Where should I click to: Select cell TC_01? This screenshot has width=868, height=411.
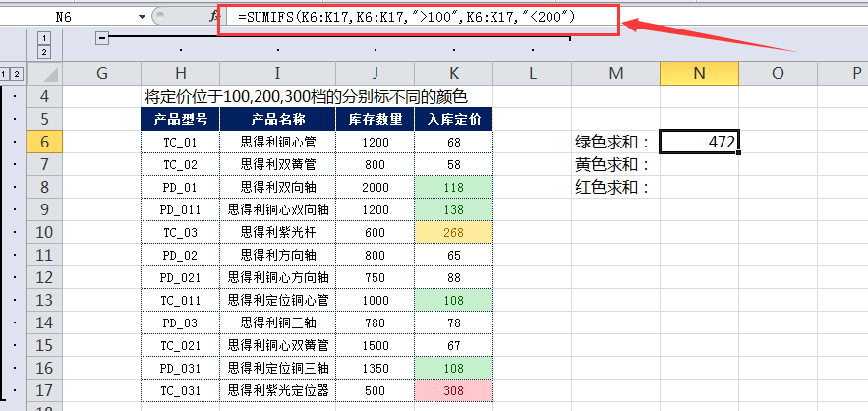click(181, 143)
